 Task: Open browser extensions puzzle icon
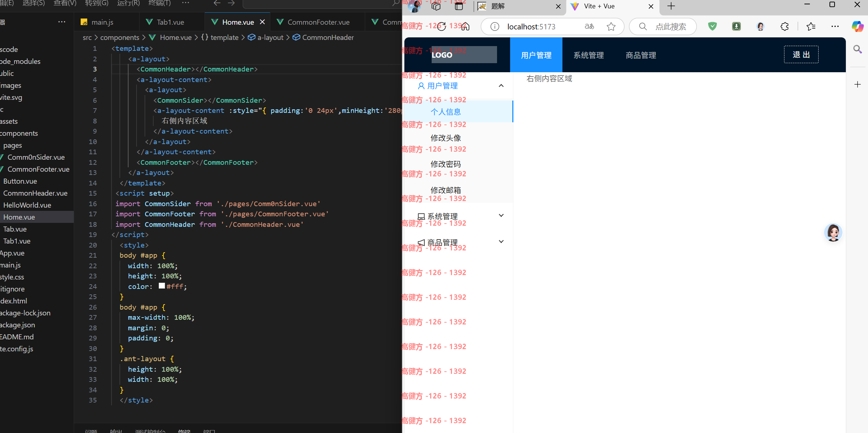click(784, 26)
